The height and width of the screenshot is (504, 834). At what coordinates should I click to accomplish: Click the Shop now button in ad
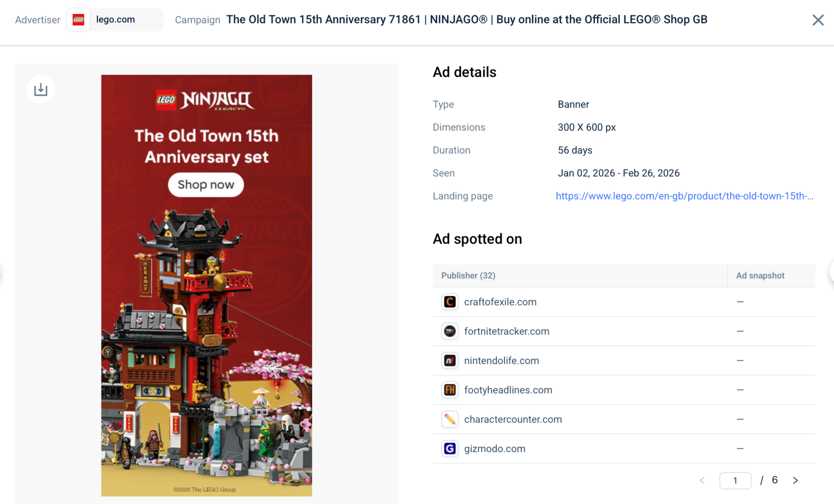tap(206, 185)
